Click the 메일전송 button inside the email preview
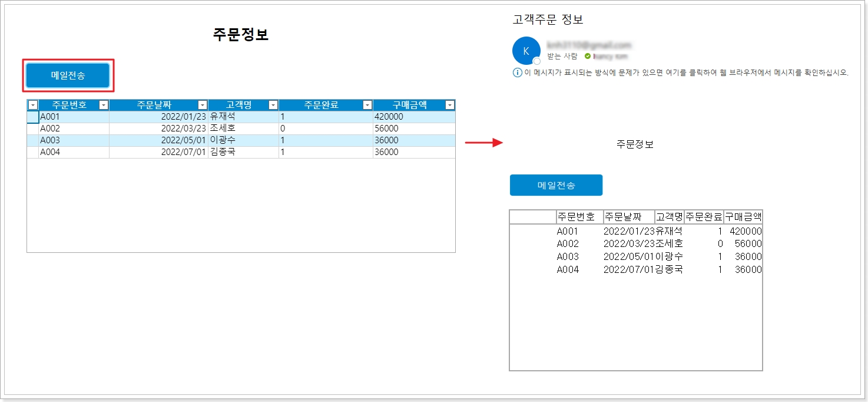The width and height of the screenshot is (868, 402). (x=556, y=185)
